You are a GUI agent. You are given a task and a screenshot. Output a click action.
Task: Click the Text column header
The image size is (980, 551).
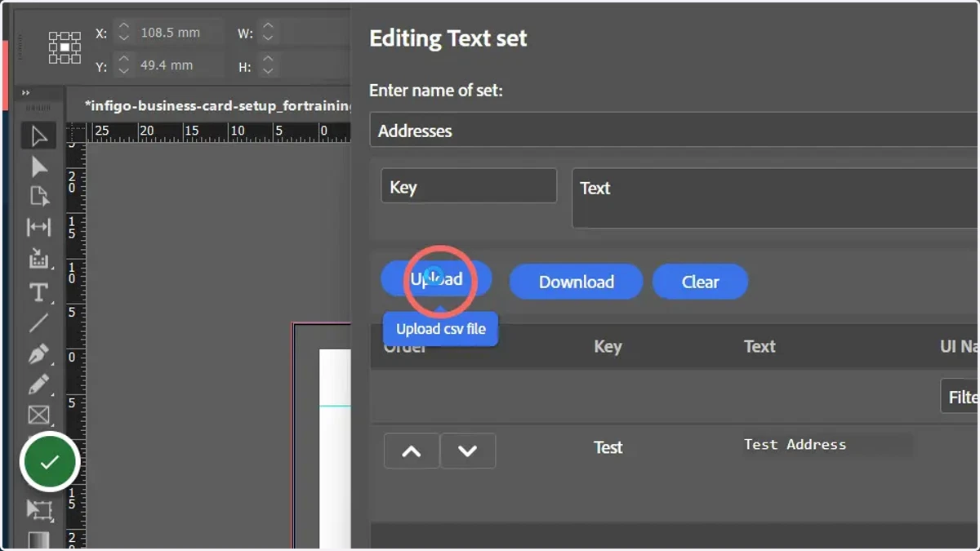coord(759,346)
